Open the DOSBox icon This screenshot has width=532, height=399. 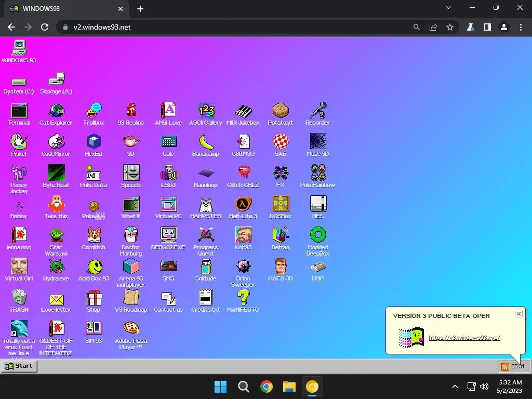pyautogui.click(x=280, y=208)
